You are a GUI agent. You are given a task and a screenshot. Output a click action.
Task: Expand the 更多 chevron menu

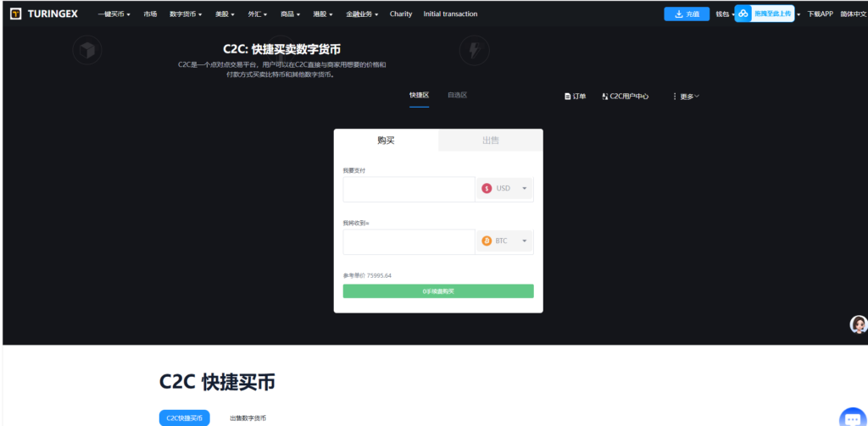click(697, 97)
